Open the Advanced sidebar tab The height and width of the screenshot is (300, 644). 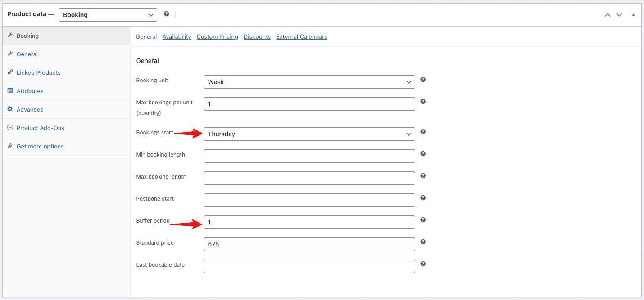click(x=66, y=109)
